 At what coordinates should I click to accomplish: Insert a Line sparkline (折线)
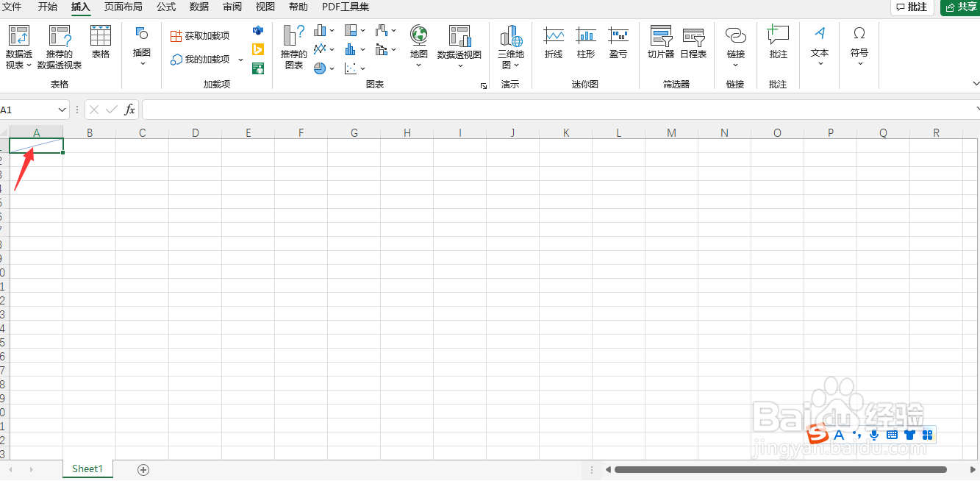(x=554, y=43)
